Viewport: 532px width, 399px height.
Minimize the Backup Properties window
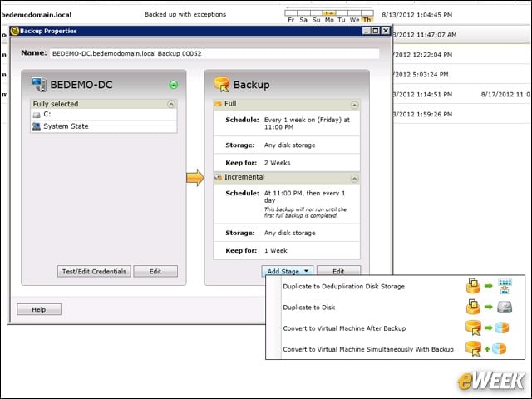(x=367, y=31)
